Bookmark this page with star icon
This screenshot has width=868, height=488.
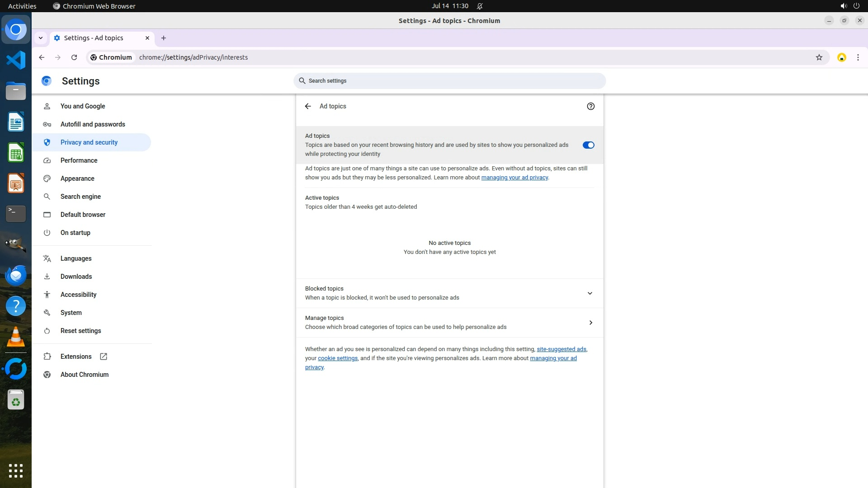(x=819, y=57)
